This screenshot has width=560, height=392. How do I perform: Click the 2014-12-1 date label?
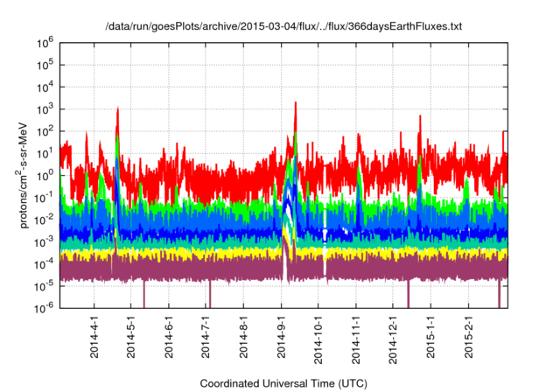click(x=393, y=339)
